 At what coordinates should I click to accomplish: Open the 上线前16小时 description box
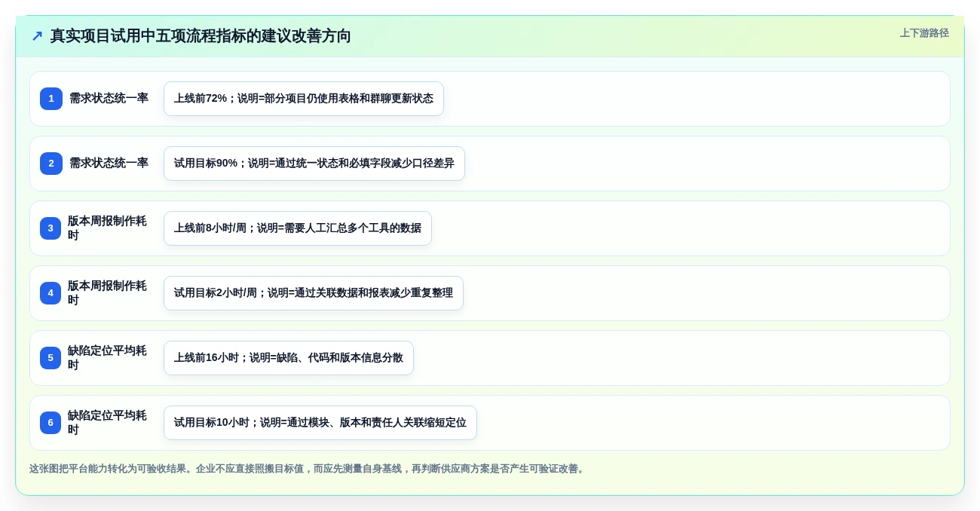(289, 358)
